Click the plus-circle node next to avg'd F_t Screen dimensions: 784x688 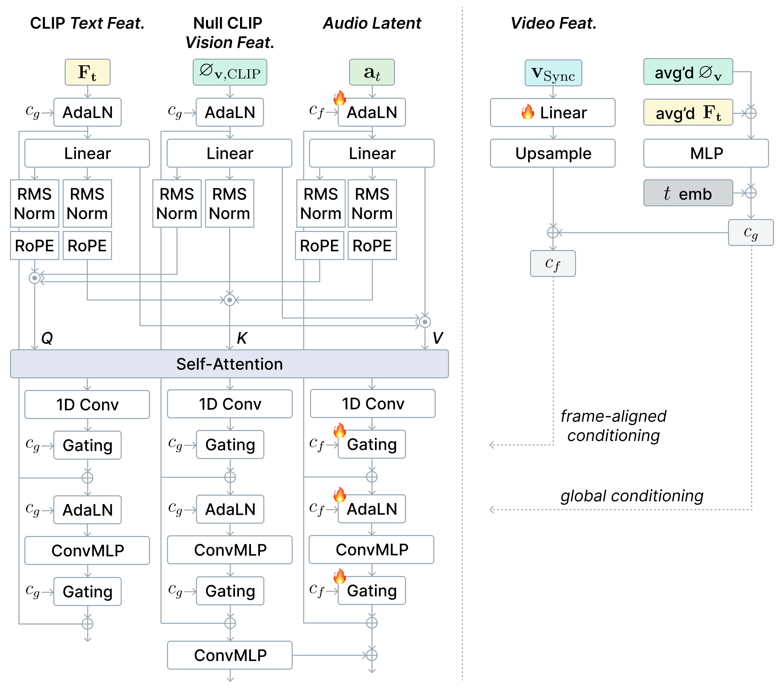point(751,113)
